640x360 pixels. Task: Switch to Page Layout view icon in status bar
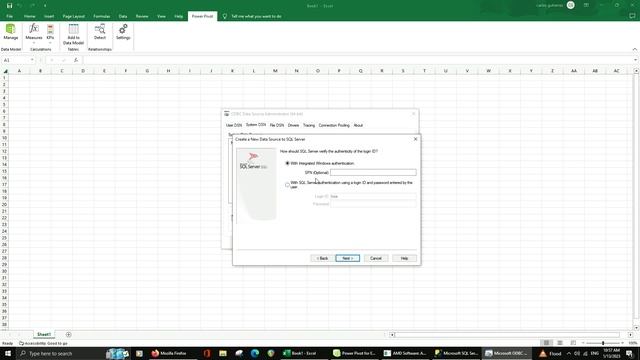pos(560,343)
